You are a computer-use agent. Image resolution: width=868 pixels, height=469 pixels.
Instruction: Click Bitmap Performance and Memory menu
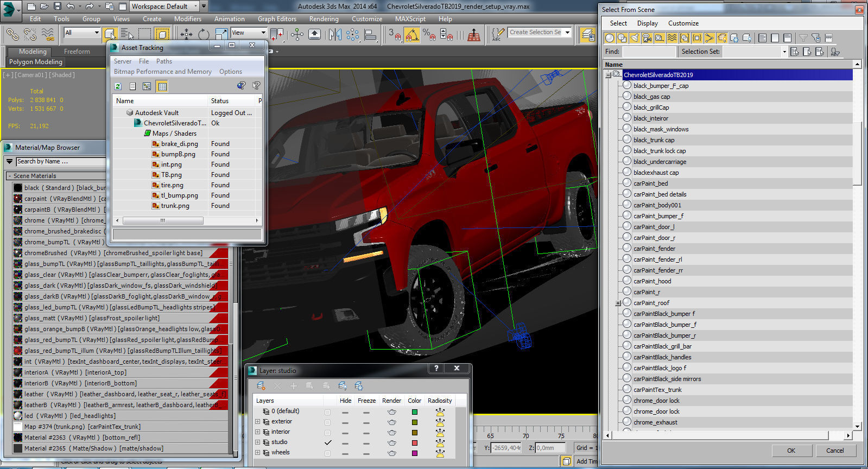click(x=163, y=72)
